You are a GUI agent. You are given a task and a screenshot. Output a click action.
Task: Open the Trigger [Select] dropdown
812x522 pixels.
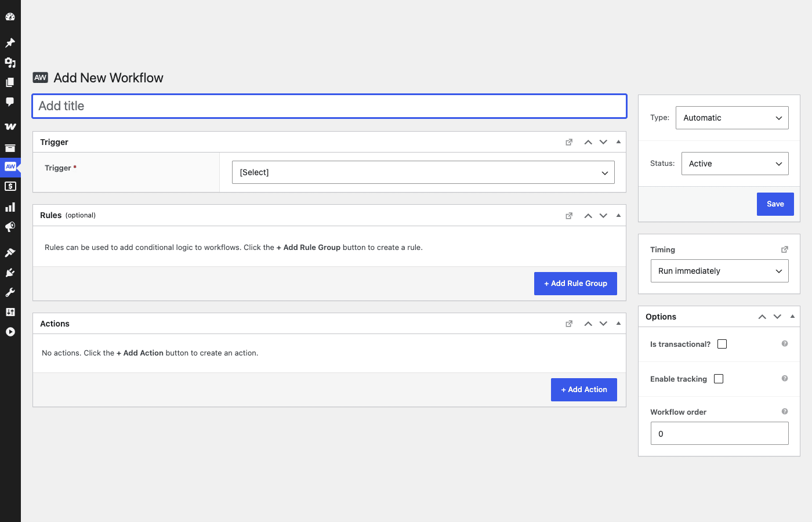point(423,172)
